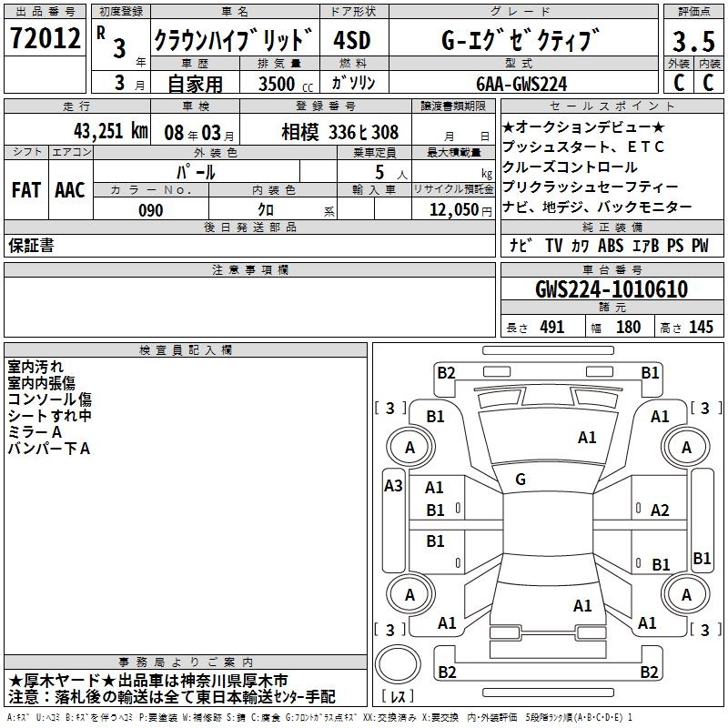This screenshot has height=728, width=728.
Task: Click the mileage value 43,251 km
Action: point(111,131)
